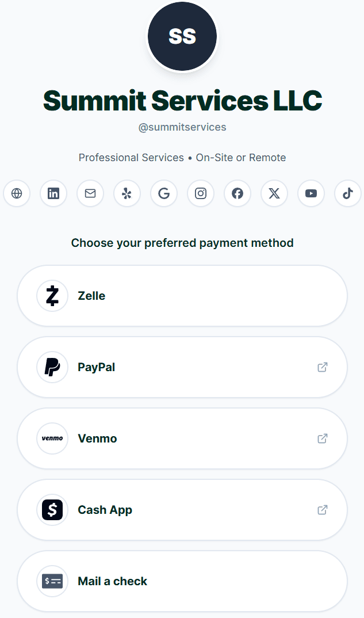Click the email envelope icon
The image size is (364, 618).
coord(90,193)
